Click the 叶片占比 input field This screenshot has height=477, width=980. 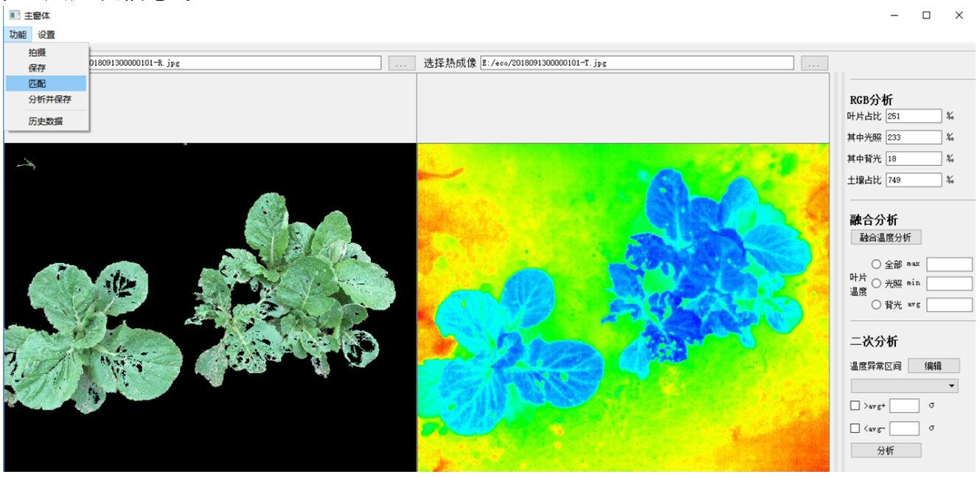pyautogui.click(x=914, y=116)
